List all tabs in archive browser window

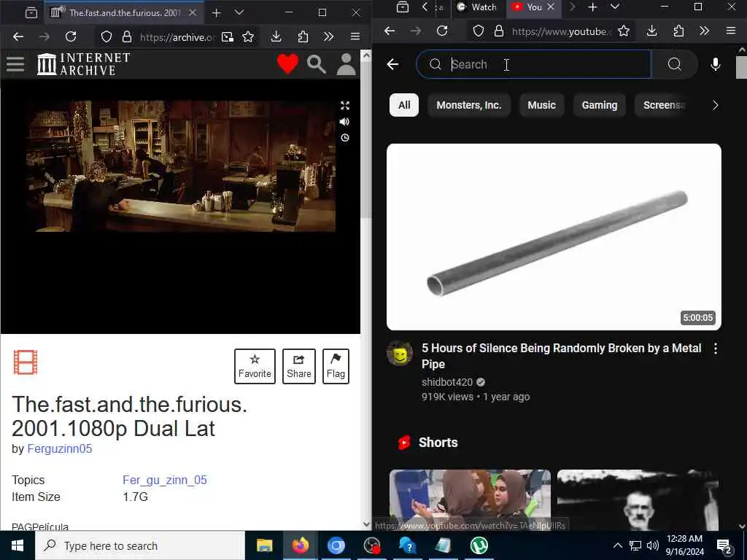pyautogui.click(x=239, y=13)
